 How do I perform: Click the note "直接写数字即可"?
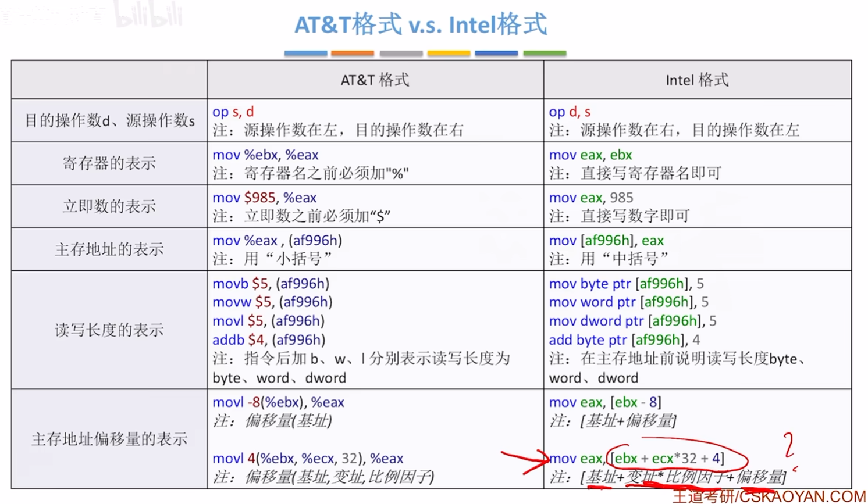coord(635,216)
